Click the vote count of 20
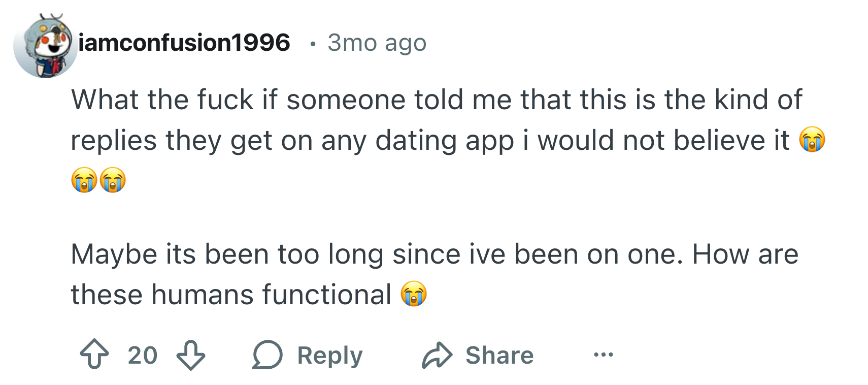 click(143, 355)
